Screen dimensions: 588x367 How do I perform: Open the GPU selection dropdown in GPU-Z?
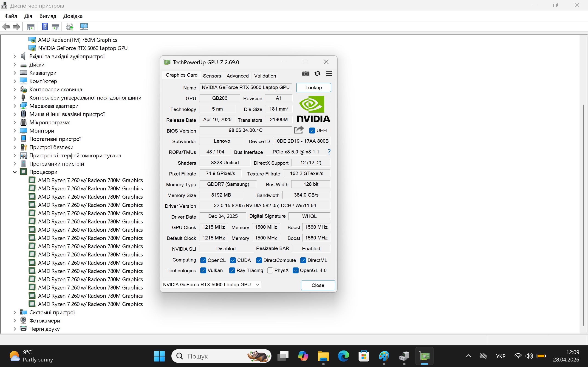pyautogui.click(x=257, y=285)
